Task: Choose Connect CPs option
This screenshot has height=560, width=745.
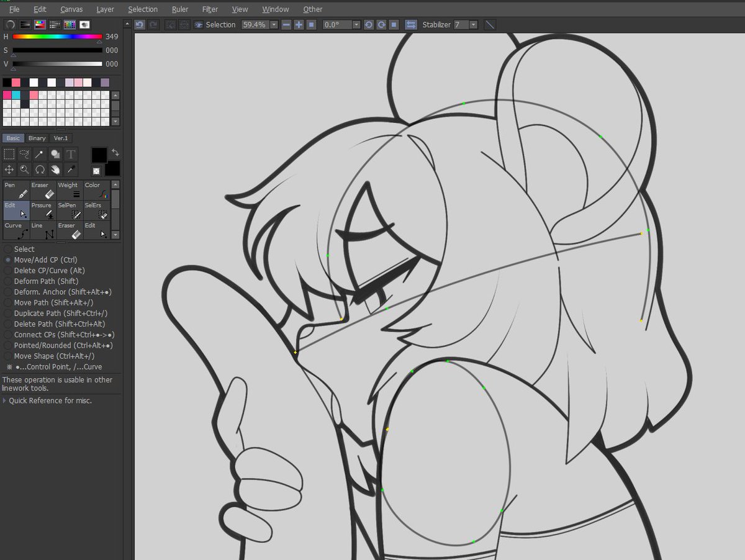Action: (59, 335)
